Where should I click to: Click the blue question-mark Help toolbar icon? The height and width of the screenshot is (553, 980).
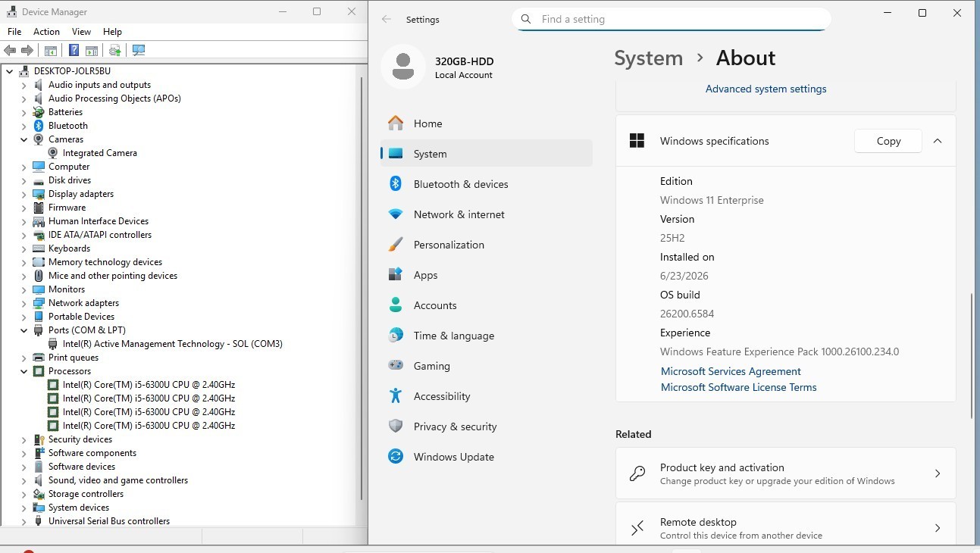pyautogui.click(x=74, y=51)
